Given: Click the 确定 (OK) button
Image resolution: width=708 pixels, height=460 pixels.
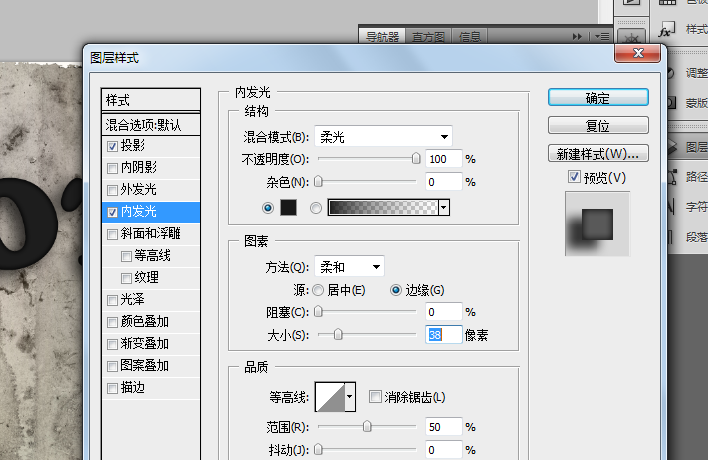Looking at the screenshot, I should tap(598, 98).
